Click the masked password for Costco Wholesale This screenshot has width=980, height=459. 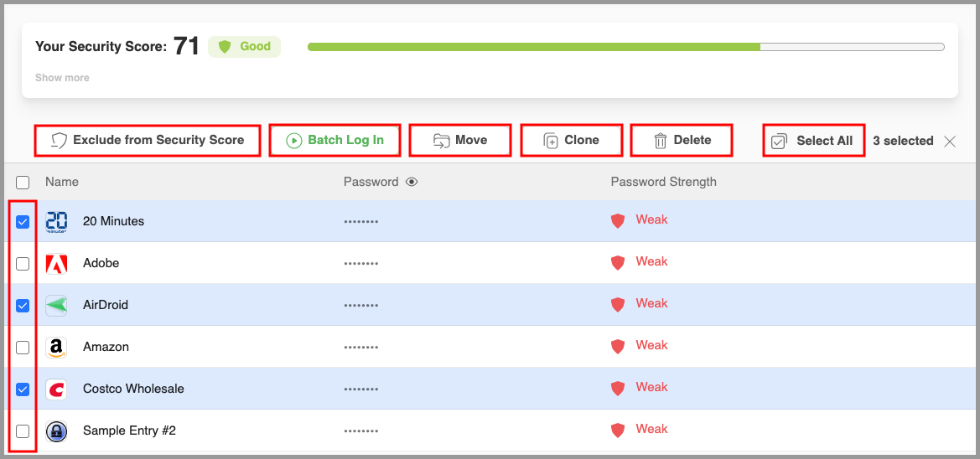click(360, 389)
